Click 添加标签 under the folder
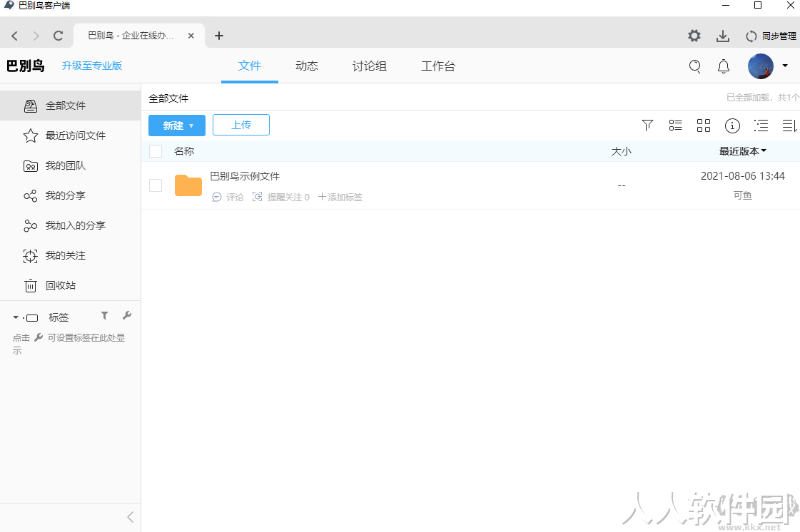This screenshot has height=532, width=800. (340, 197)
